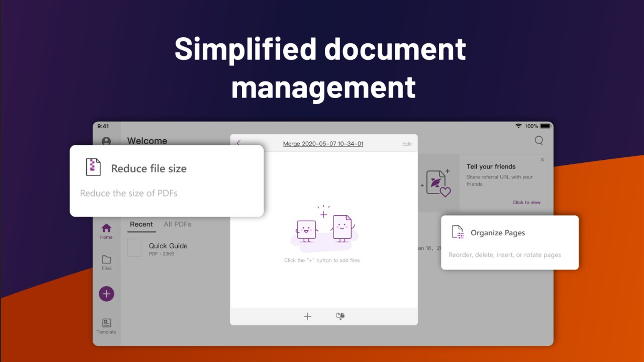Open the Quick Guide PDF thumbnail
644x362 pixels.
134,248
